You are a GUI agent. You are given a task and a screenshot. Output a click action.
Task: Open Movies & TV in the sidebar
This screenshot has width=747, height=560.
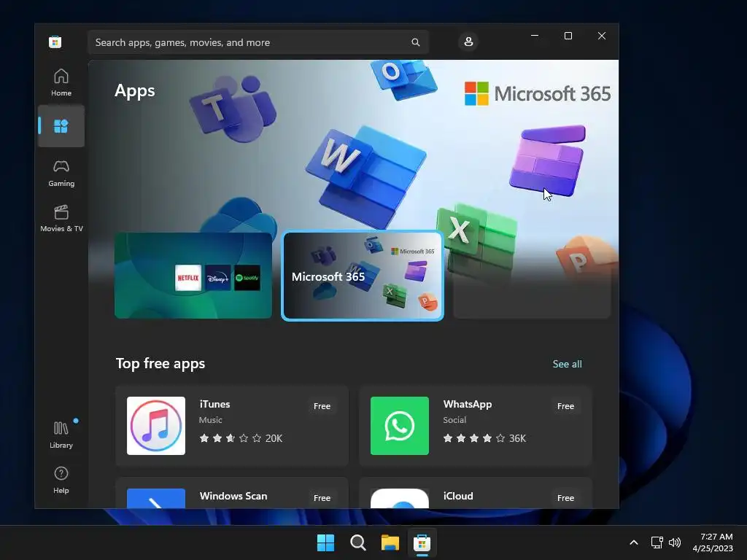61,219
